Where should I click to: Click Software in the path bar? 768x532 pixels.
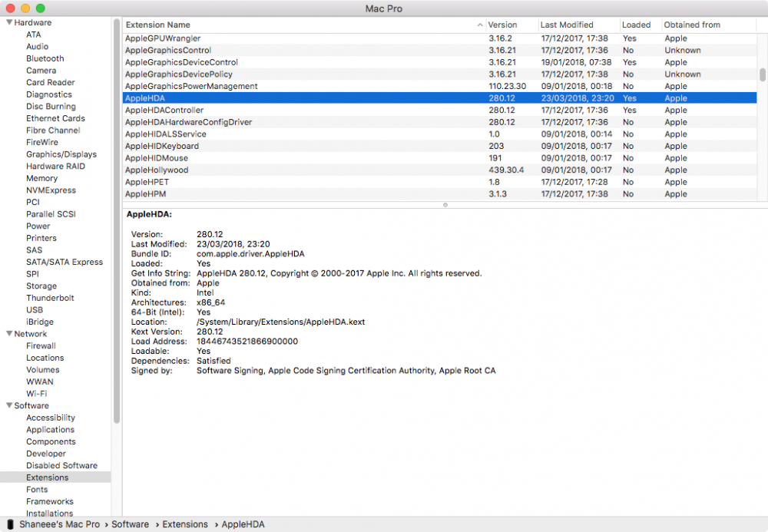[x=130, y=524]
